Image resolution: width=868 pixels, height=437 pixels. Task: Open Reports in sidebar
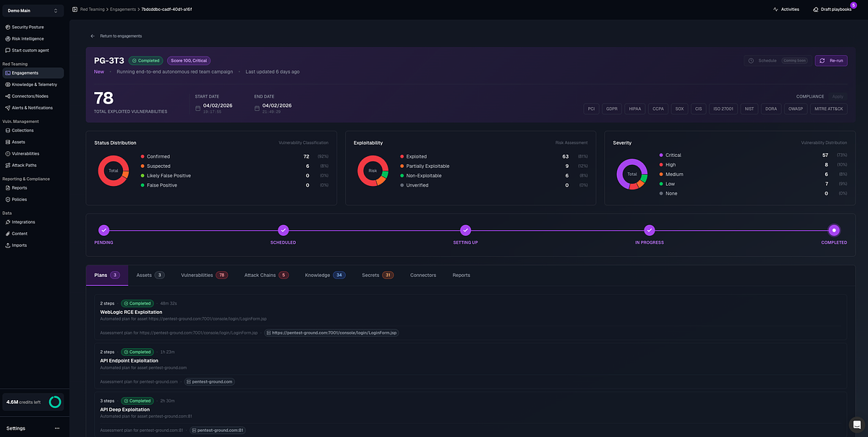(x=20, y=187)
